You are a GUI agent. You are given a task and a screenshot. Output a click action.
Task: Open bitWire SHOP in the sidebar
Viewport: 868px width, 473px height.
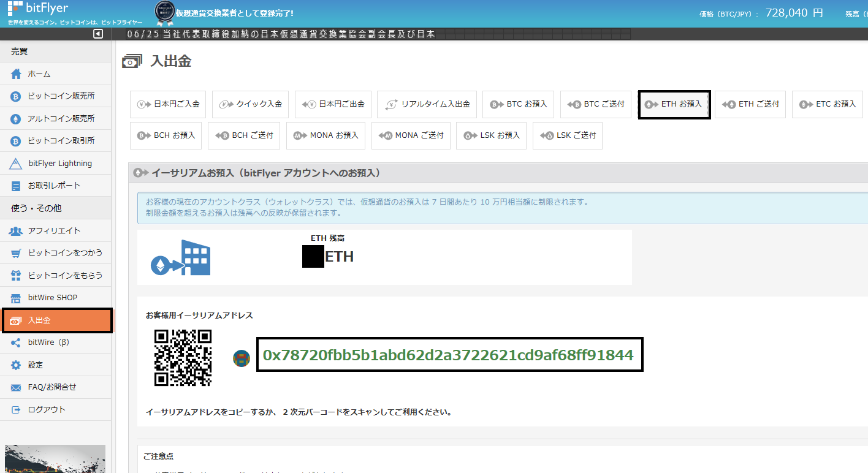56,297
